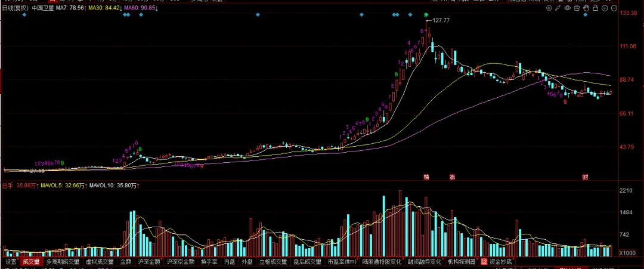This screenshot has width=644, height=269.
Task: Open the 设置 tab
Action: pos(11,261)
